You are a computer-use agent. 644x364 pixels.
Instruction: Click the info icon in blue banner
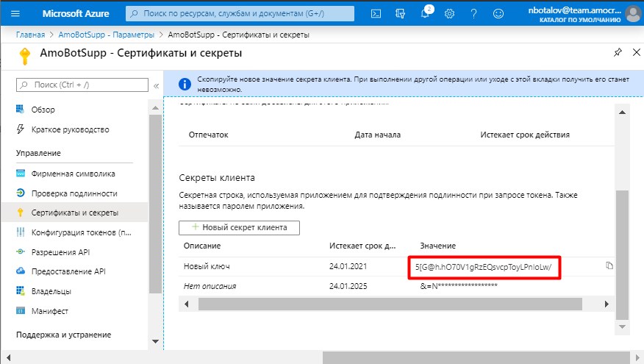click(x=185, y=85)
